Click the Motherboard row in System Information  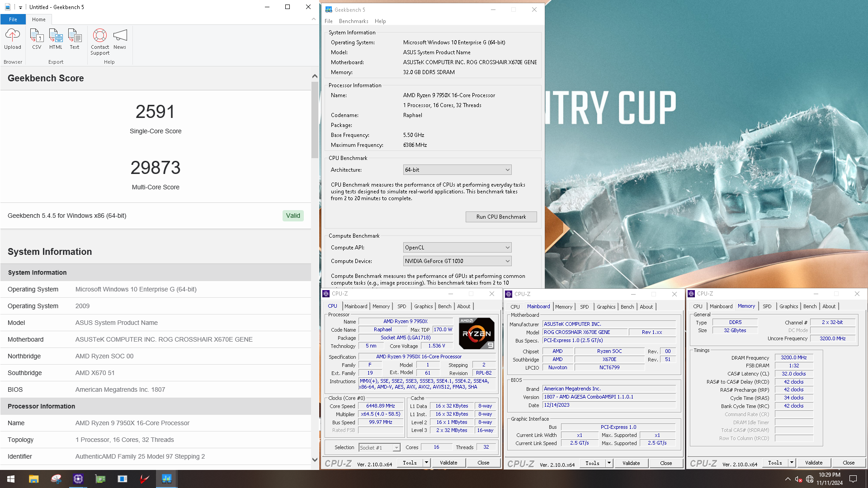(x=156, y=339)
